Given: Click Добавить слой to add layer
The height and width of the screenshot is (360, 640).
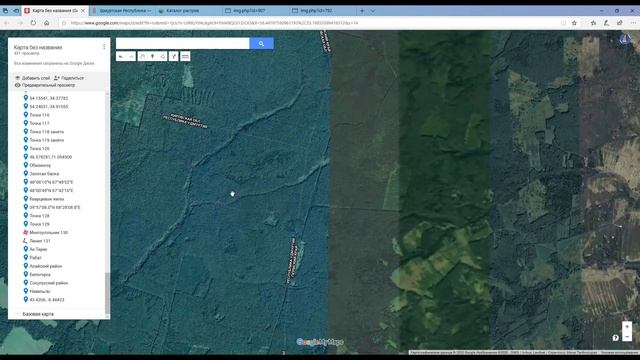Looking at the screenshot, I should tap(33, 78).
